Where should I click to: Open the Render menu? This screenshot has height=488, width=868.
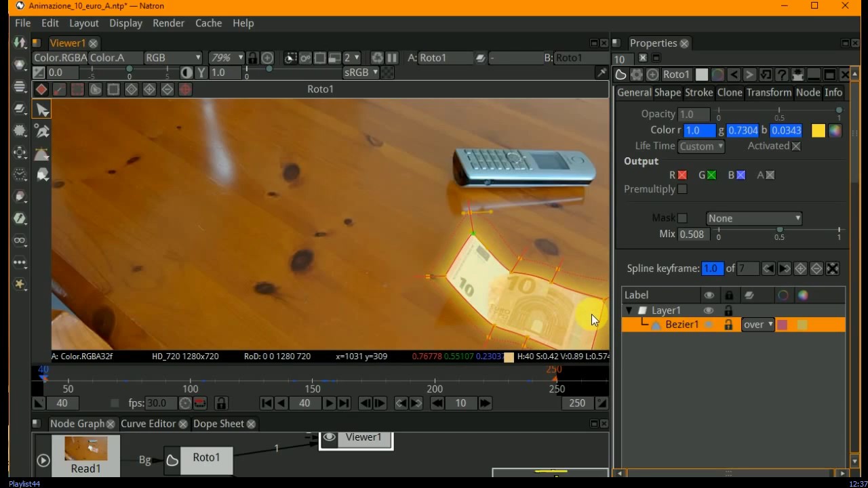point(168,23)
